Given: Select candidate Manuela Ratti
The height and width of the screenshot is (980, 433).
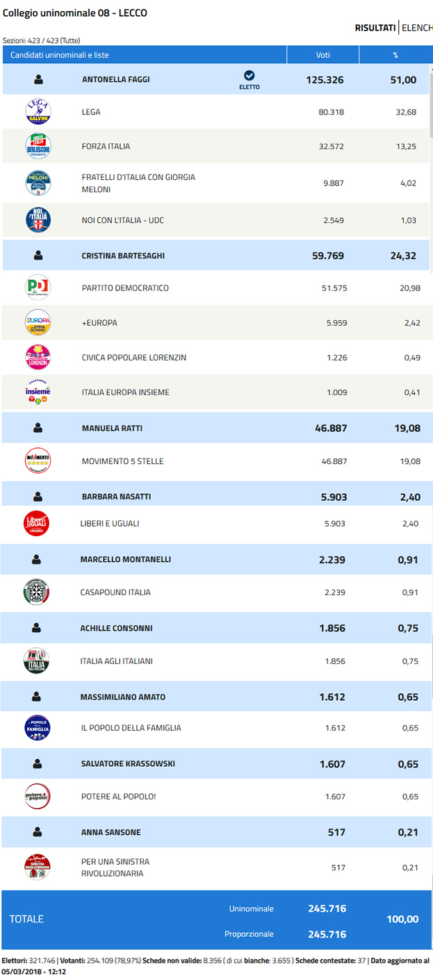Looking at the screenshot, I should 112,428.
